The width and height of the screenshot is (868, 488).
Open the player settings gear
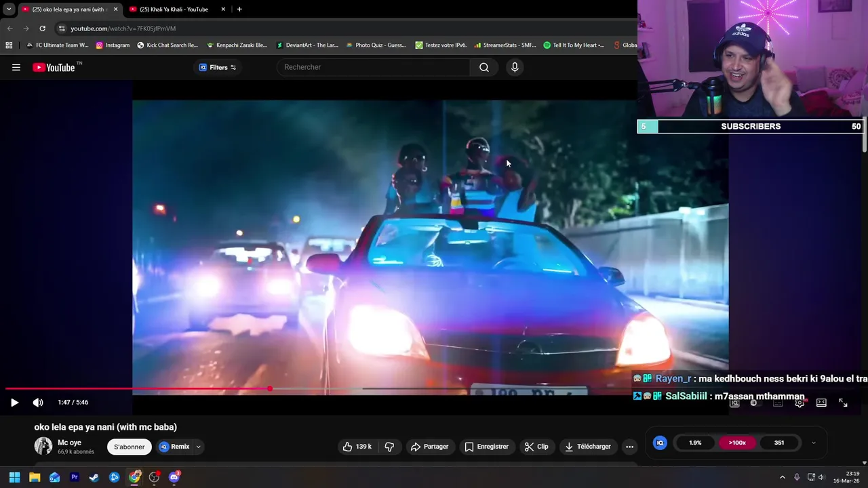tap(800, 403)
